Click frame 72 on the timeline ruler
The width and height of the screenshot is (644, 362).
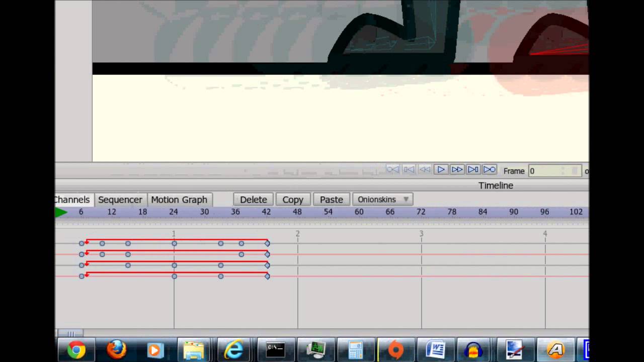coord(421,212)
